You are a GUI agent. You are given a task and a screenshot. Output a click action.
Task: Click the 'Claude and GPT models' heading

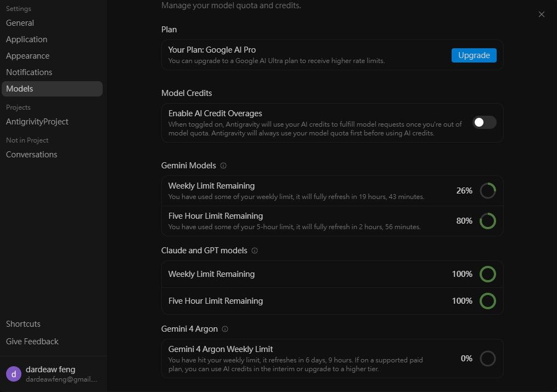(204, 251)
